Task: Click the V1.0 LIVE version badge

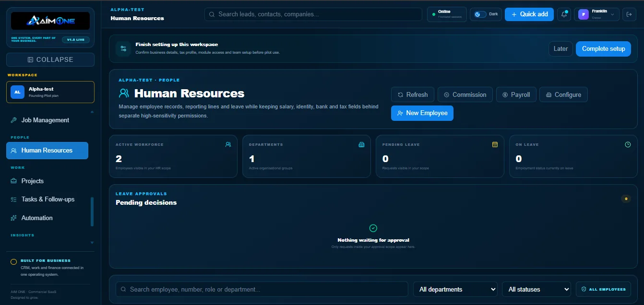Action: pos(76,40)
